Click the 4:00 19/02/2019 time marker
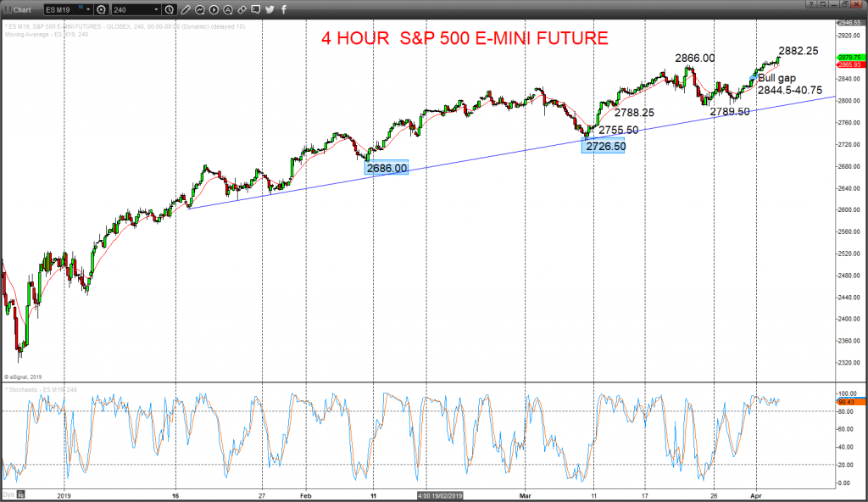This screenshot has width=868, height=502. 440,495
